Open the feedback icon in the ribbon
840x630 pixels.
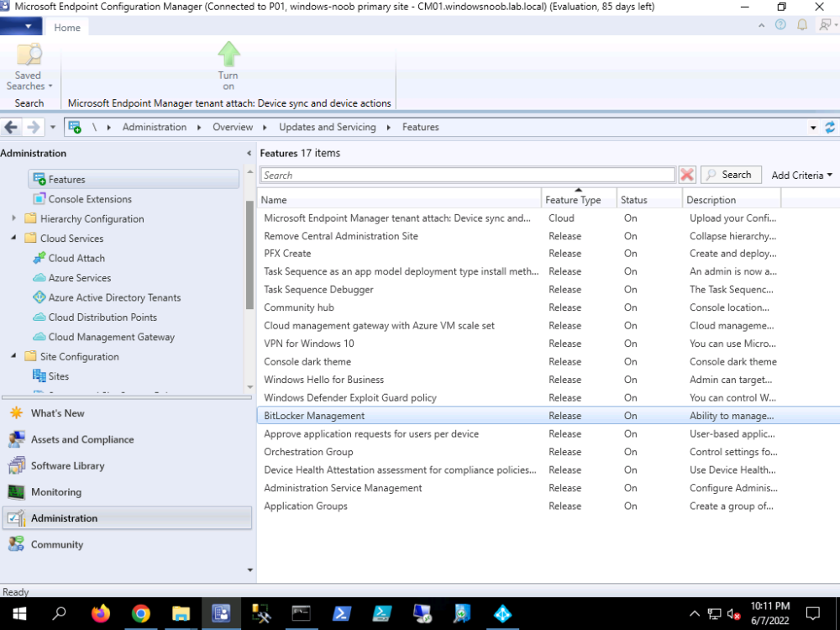coord(824,24)
